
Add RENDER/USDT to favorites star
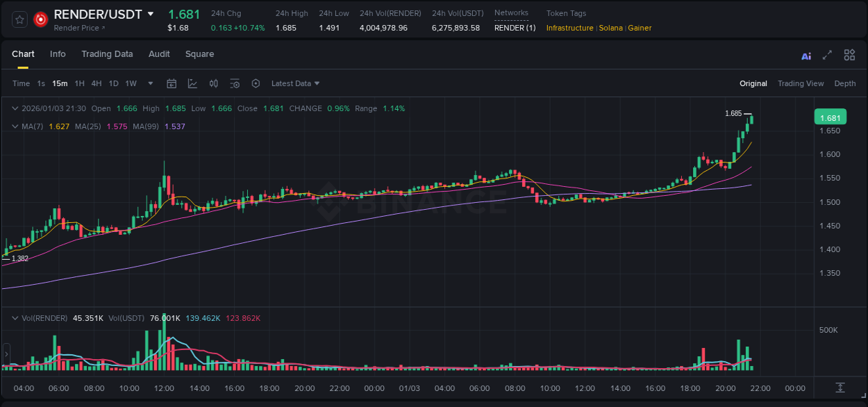(x=19, y=19)
